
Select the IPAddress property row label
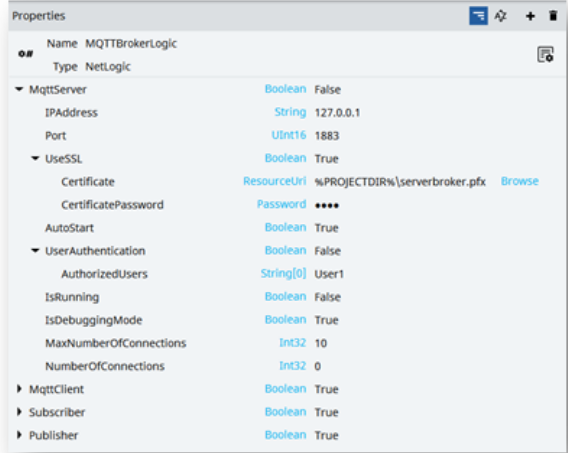point(71,113)
